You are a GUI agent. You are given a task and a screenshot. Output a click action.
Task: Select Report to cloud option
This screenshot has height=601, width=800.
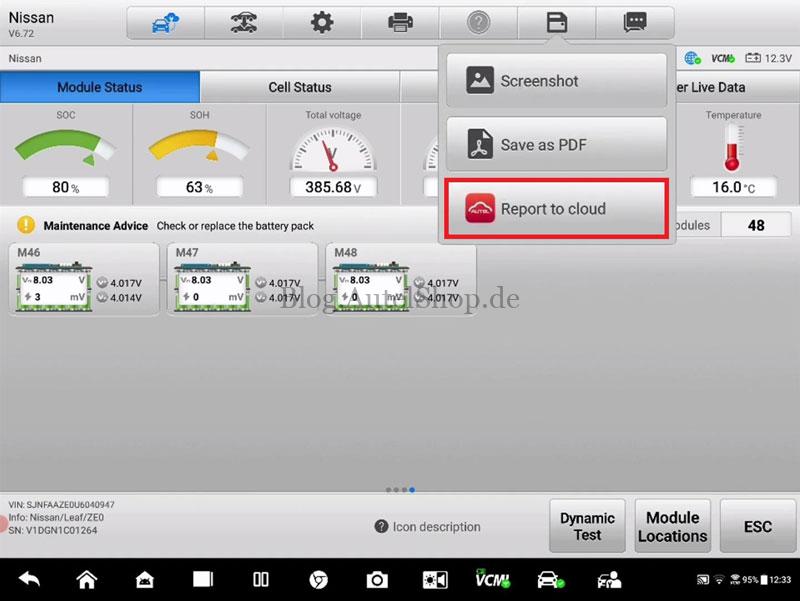pos(557,208)
